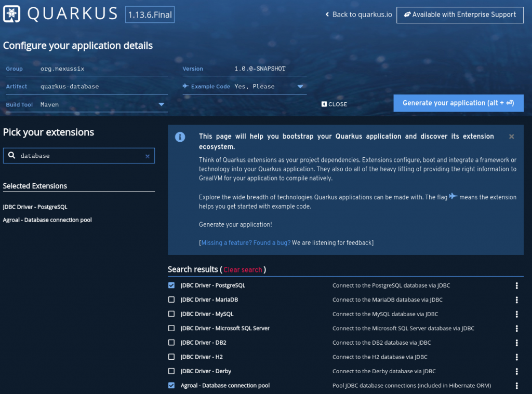Open the Missing a feature? Found a bug? link
Screen dimensions: 532x394
(x=246, y=243)
